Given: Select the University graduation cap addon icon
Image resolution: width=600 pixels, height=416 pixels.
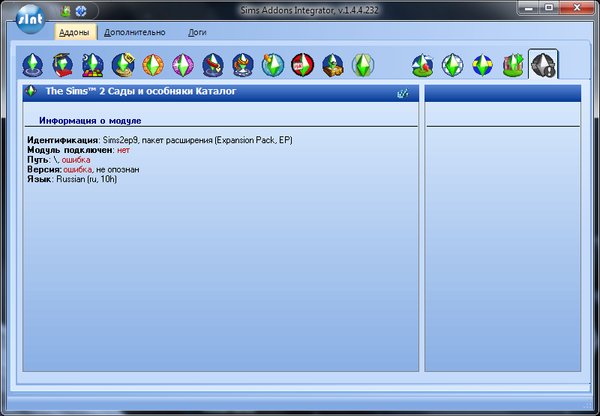Looking at the screenshot, I should pyautogui.click(x=62, y=65).
